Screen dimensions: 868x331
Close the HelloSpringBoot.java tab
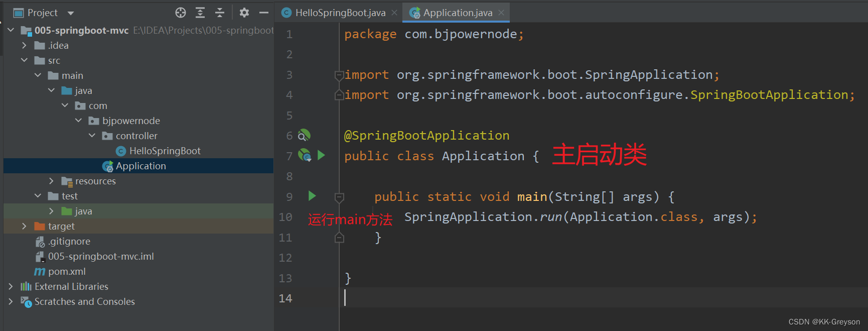(x=394, y=13)
